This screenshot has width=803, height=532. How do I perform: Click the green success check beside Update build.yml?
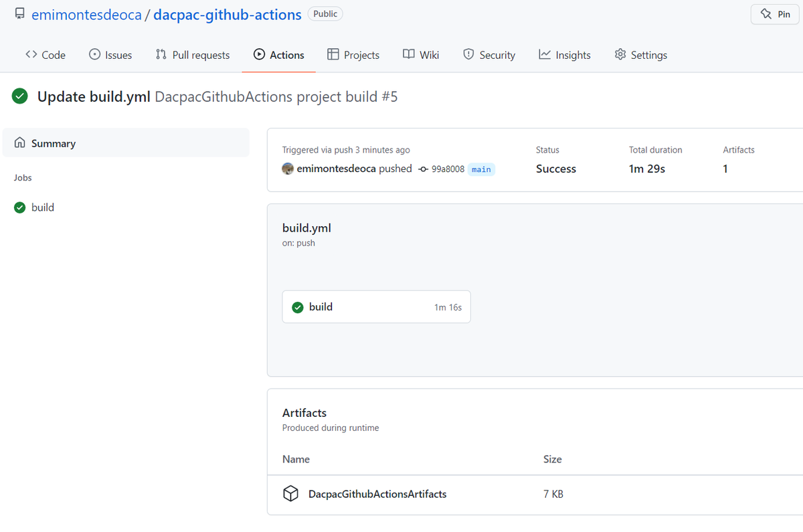20,97
